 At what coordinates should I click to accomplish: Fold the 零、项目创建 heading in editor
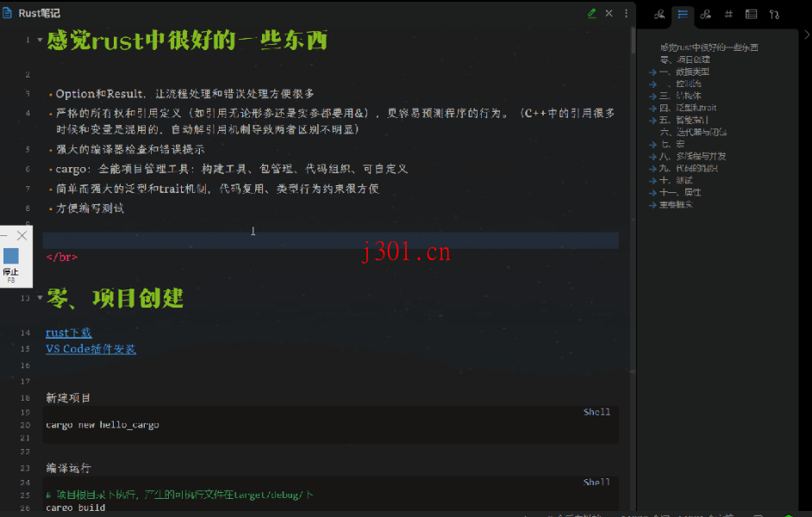(40, 297)
